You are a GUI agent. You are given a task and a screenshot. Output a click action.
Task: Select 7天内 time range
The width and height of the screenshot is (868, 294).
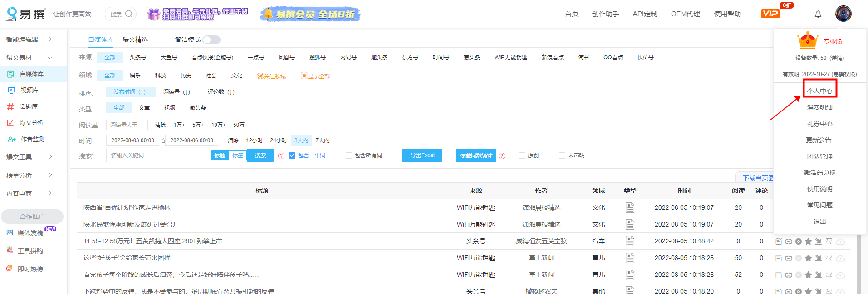[322, 140]
